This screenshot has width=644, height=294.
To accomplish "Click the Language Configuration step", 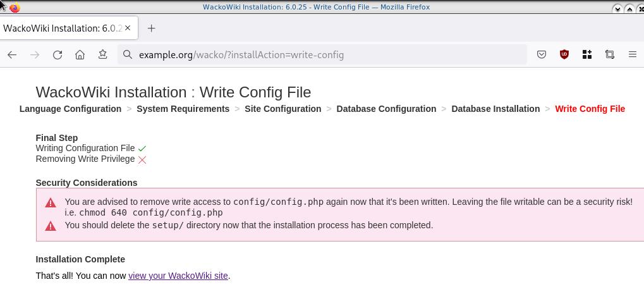I will (70, 109).
